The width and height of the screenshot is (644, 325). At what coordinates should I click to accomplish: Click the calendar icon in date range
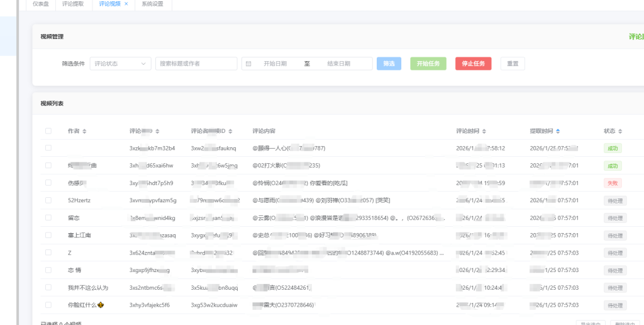pyautogui.click(x=248, y=64)
